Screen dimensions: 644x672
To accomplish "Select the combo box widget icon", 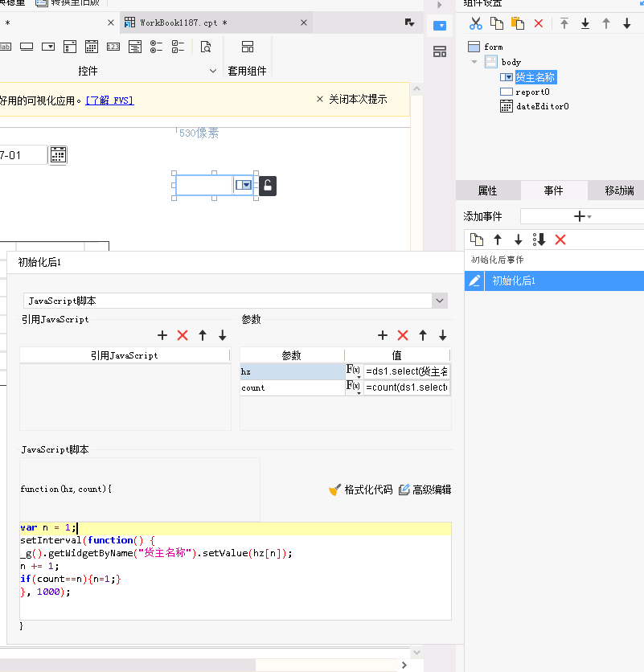I will pos(48,47).
